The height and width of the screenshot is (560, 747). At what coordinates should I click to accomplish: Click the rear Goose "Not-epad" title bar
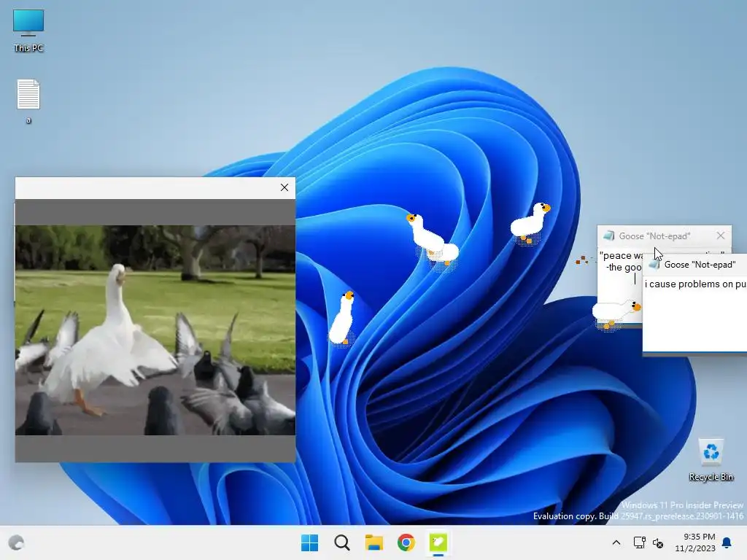point(665,236)
